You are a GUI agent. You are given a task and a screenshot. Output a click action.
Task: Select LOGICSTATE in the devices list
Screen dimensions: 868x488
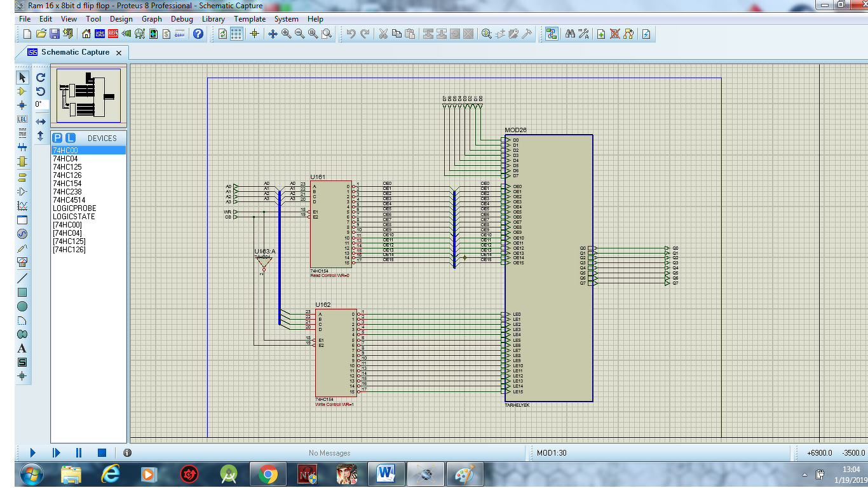click(88, 217)
